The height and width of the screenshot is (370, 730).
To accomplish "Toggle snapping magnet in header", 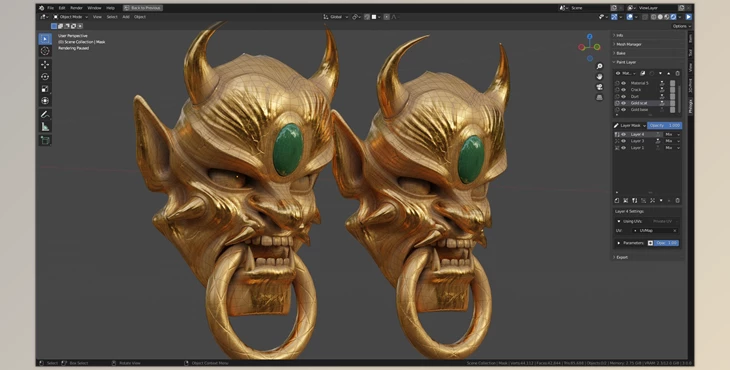I will point(367,17).
